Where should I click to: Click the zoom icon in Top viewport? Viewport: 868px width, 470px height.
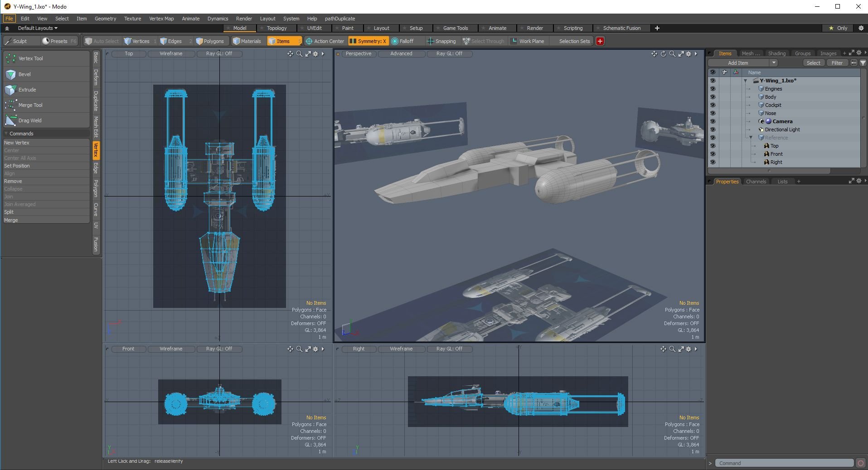coord(299,54)
